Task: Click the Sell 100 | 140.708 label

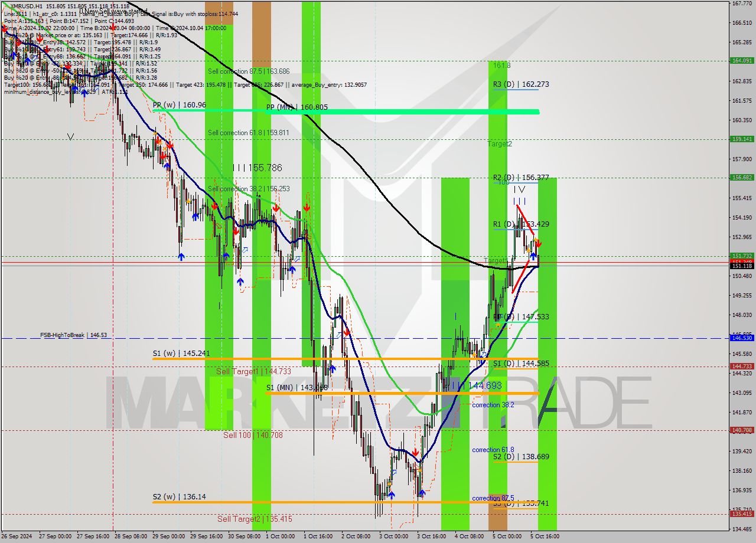Action: 253,435
